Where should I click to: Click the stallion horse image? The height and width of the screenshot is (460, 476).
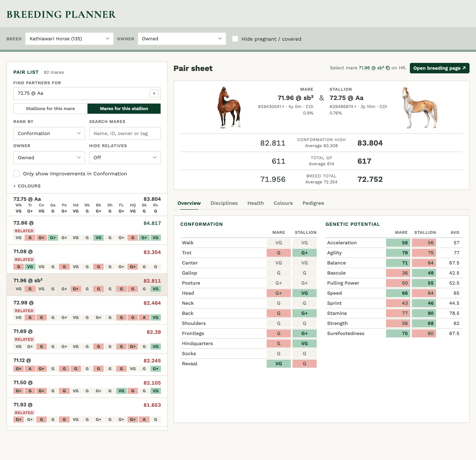(420, 107)
